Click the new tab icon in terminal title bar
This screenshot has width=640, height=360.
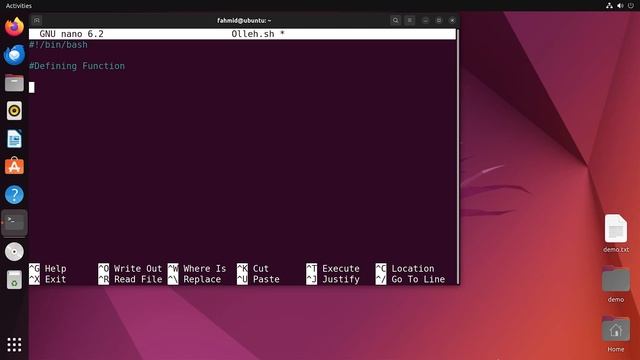click(x=37, y=20)
